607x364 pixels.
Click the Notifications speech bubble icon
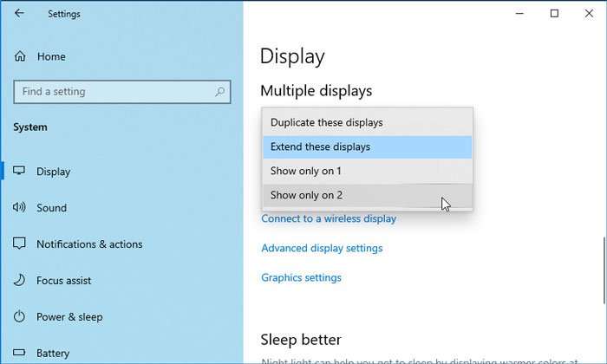(19, 244)
